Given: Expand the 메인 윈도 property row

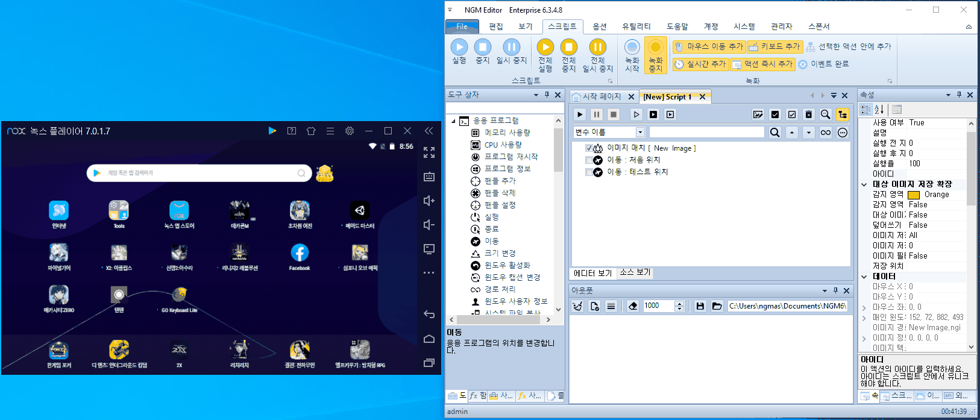Looking at the screenshot, I should [x=864, y=318].
